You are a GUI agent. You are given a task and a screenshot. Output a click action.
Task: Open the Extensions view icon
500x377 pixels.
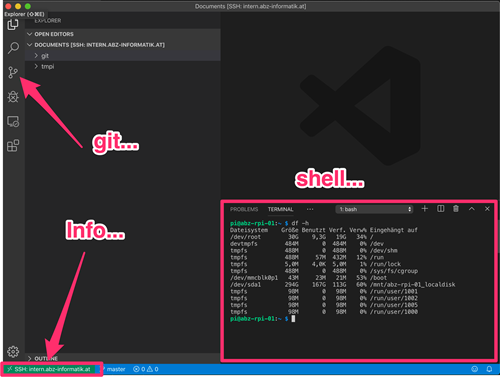(x=13, y=146)
